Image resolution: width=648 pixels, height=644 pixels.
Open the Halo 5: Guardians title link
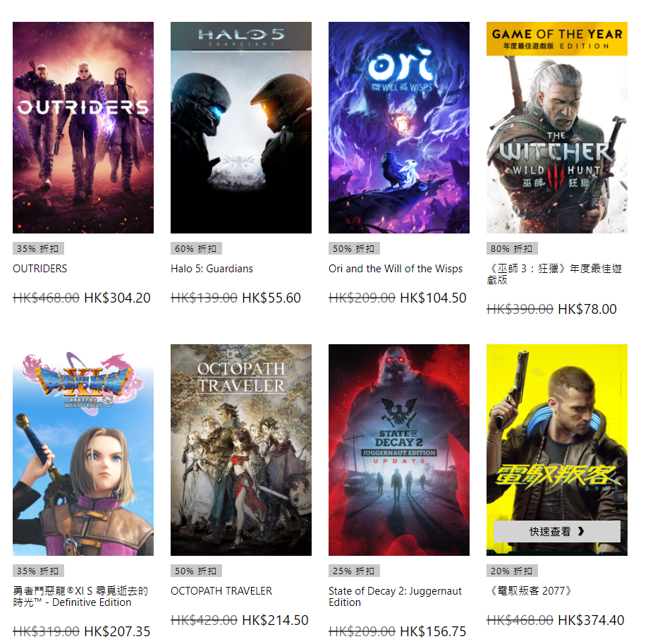click(212, 269)
